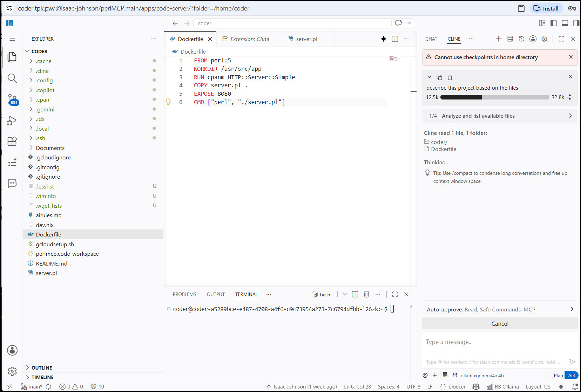
Task: Open the Manage gear in activity bar
Action: (12, 371)
